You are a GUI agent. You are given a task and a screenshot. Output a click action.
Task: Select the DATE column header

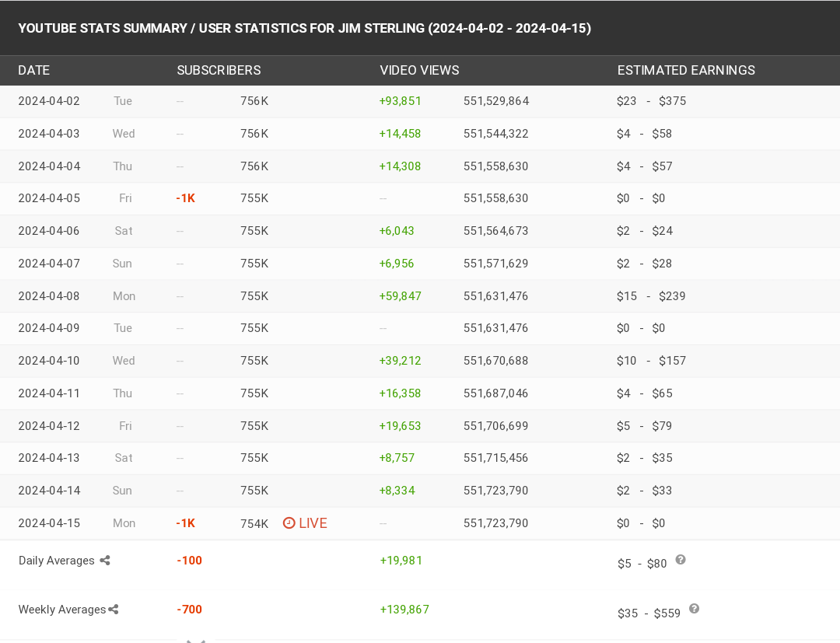pos(33,70)
